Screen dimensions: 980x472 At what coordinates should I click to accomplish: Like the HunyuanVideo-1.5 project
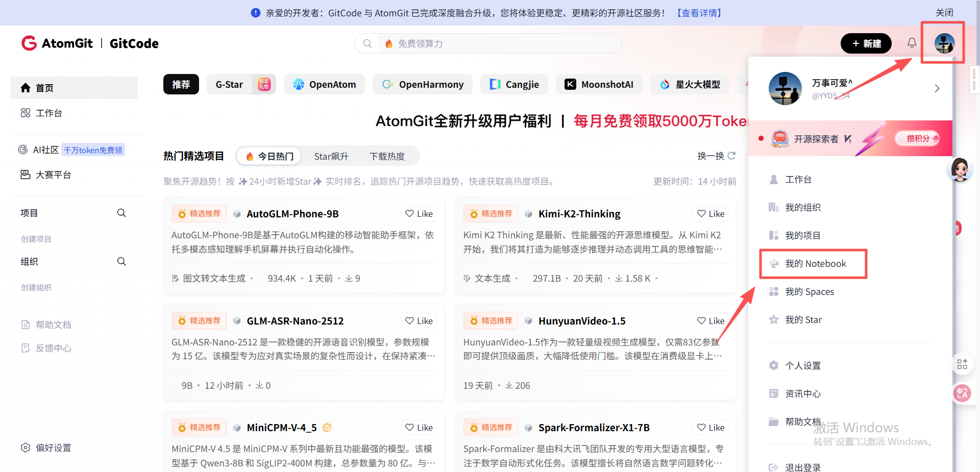point(710,321)
